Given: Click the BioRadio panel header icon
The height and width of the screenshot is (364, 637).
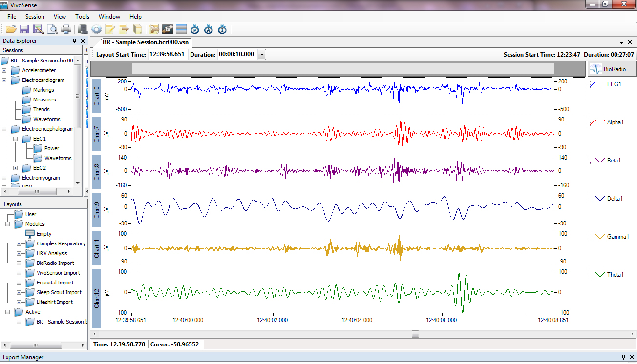Looking at the screenshot, I should coord(595,69).
